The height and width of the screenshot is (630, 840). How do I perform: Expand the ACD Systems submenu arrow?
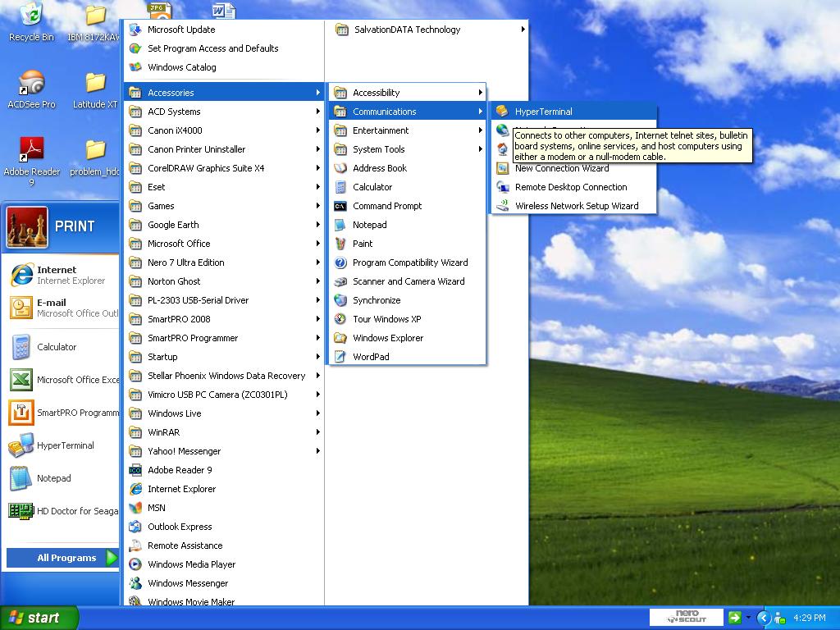point(317,112)
